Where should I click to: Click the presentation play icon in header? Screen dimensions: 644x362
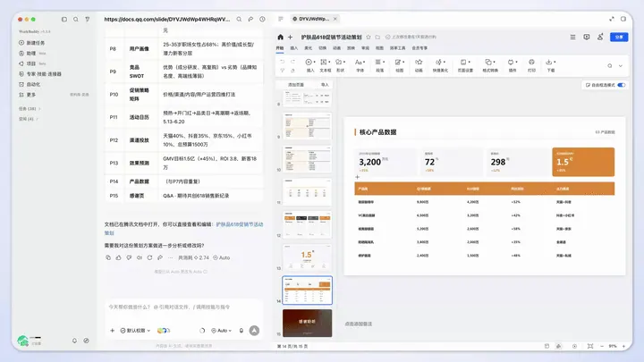coord(587,37)
